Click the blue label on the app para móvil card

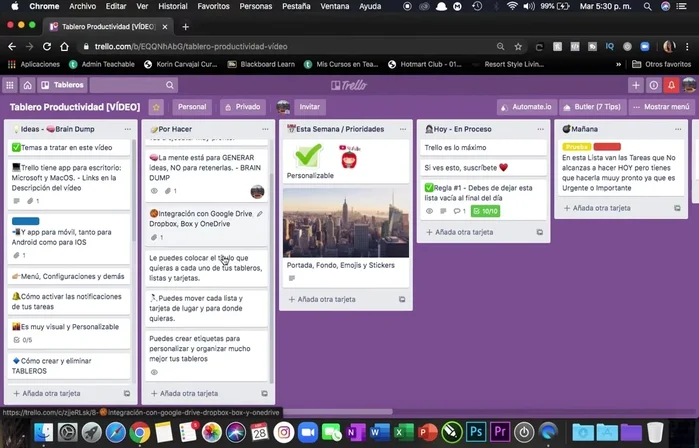(x=25, y=221)
